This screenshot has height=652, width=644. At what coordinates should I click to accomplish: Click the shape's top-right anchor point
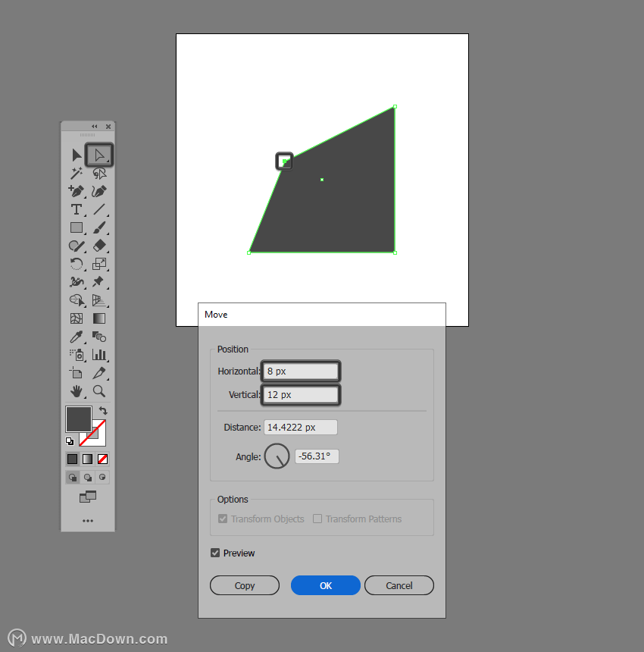tap(395, 107)
